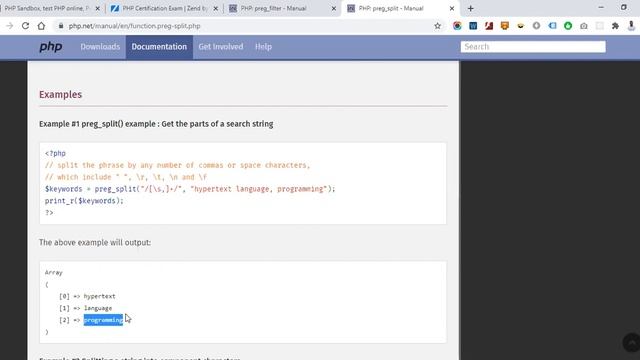The height and width of the screenshot is (360, 640).
Task: Open the Get Involved menu item
Action: (221, 47)
